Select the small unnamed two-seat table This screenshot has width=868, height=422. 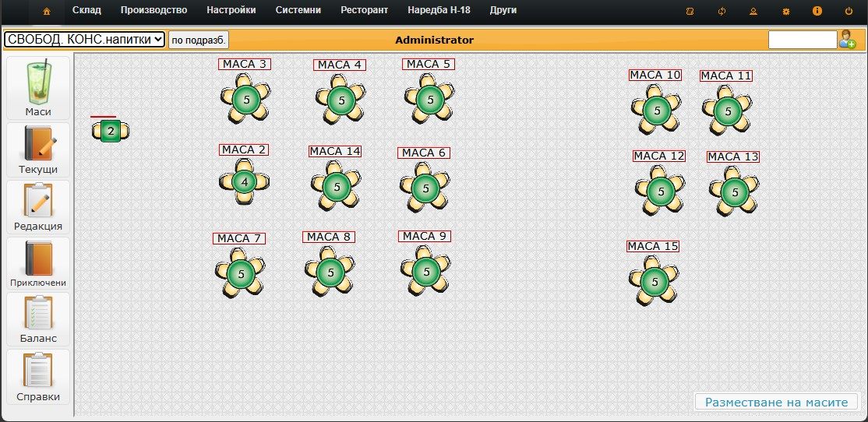click(x=111, y=131)
